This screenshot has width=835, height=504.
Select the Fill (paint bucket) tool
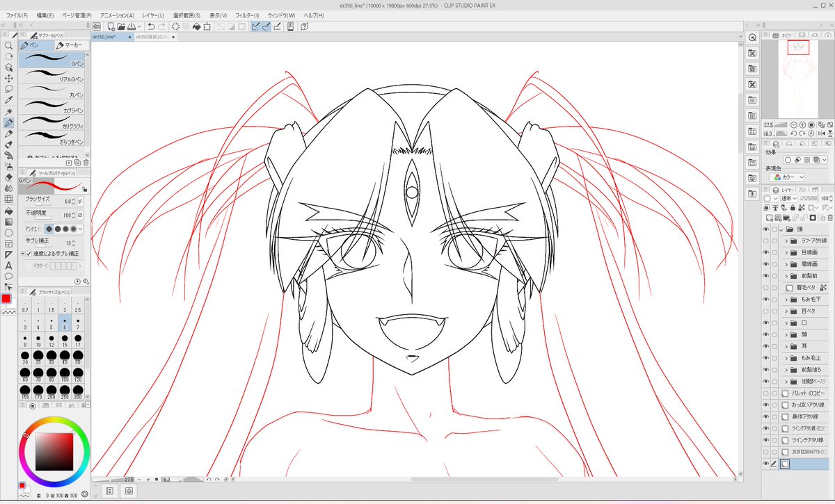[10, 211]
